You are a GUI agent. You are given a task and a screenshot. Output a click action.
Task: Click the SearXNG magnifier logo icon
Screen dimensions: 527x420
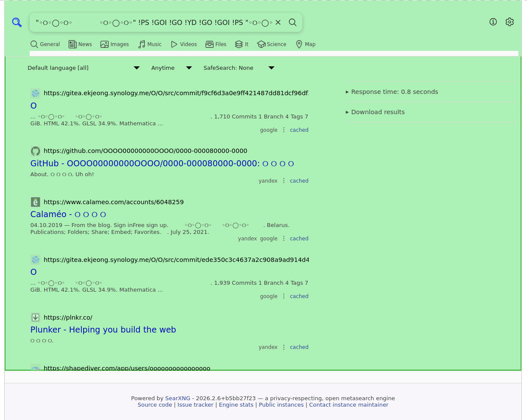coord(17,22)
